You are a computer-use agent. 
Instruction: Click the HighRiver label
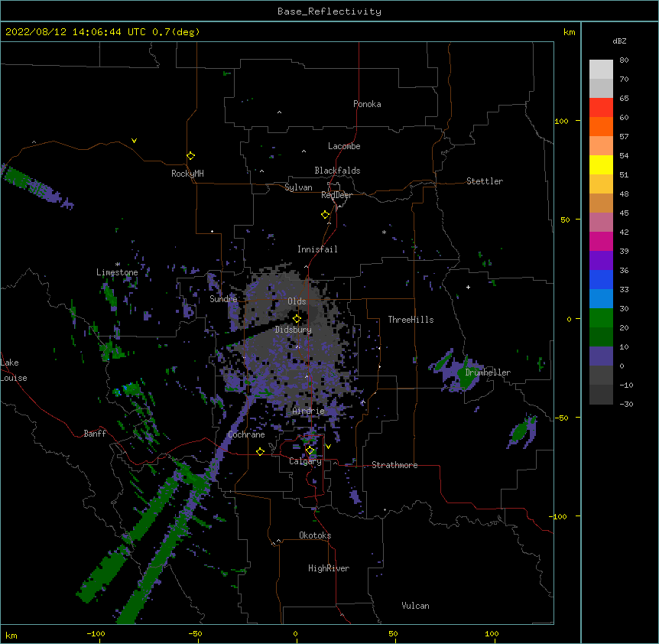click(329, 568)
